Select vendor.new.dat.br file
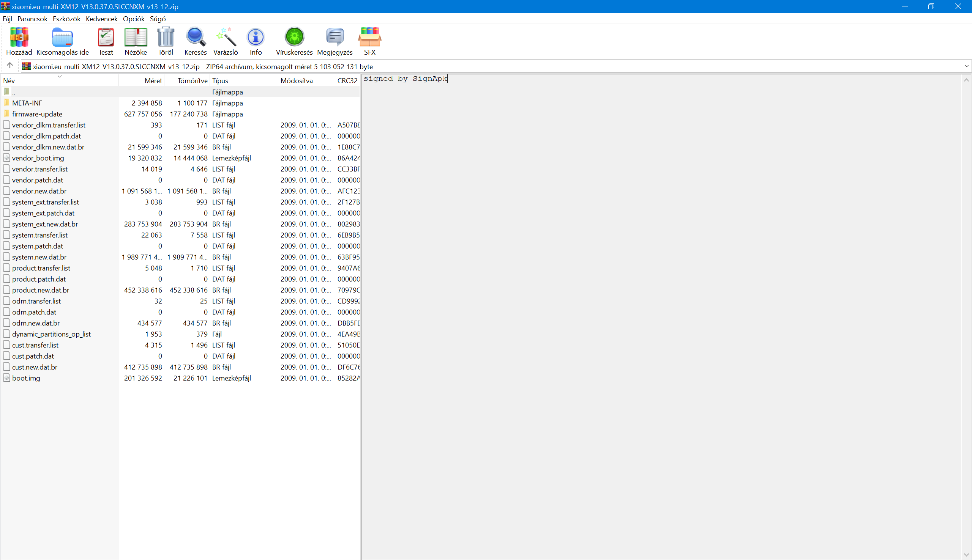This screenshot has width=972, height=560. coord(39,191)
